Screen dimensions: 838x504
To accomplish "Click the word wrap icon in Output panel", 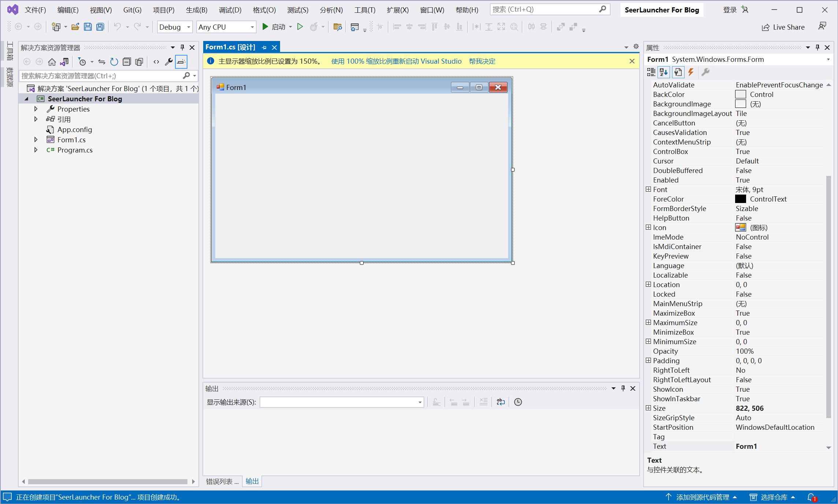I will (x=500, y=402).
